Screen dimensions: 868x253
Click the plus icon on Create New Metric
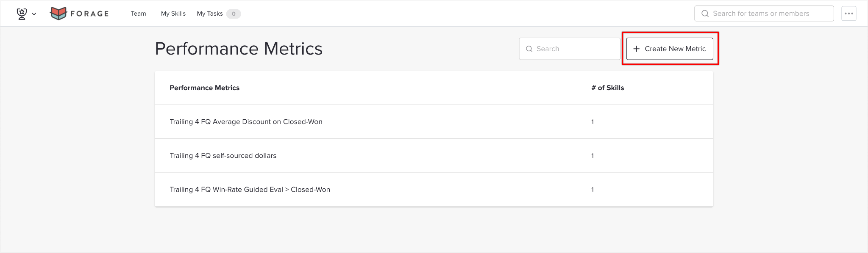click(x=636, y=49)
